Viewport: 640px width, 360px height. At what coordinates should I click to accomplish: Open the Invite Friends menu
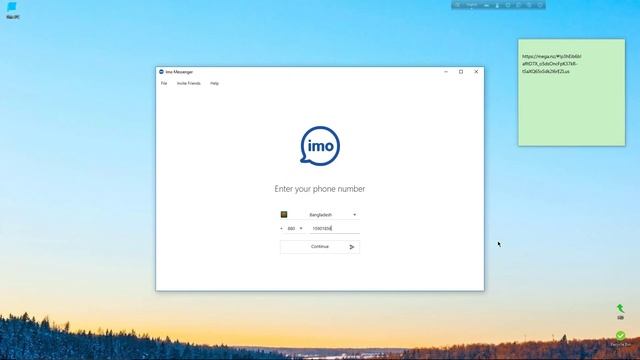(189, 83)
